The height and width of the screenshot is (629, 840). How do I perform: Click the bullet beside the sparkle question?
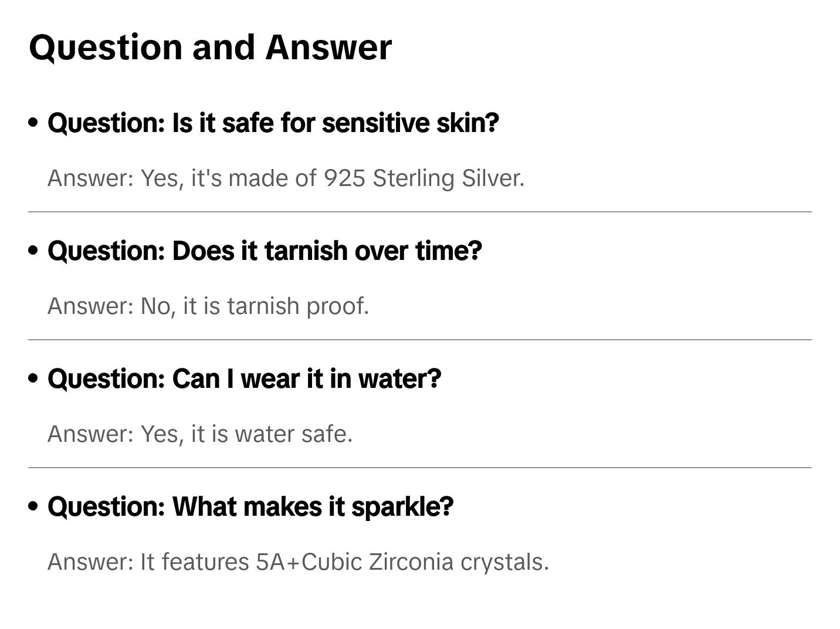(x=33, y=506)
